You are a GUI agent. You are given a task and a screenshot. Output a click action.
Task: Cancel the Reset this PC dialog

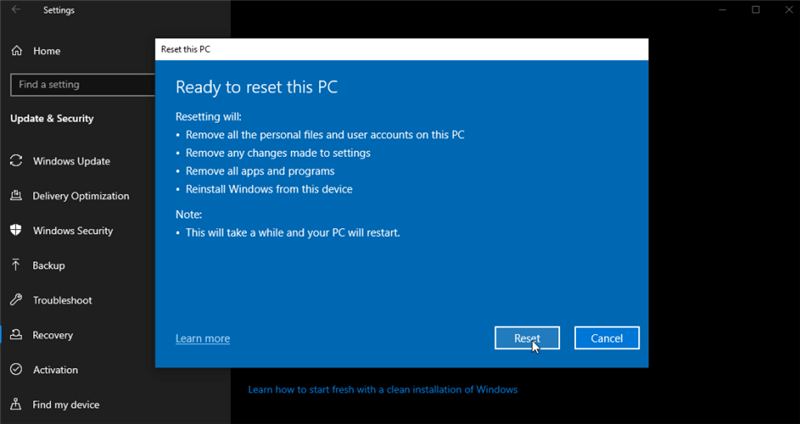[607, 338]
